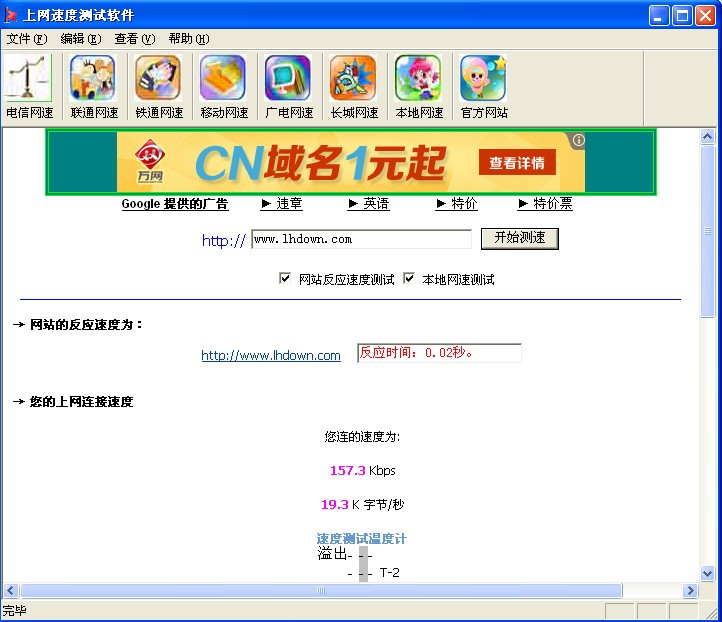This screenshot has height=622, width=722.
Task: Click the 网站的反应速度为 heading
Action: click(x=86, y=325)
